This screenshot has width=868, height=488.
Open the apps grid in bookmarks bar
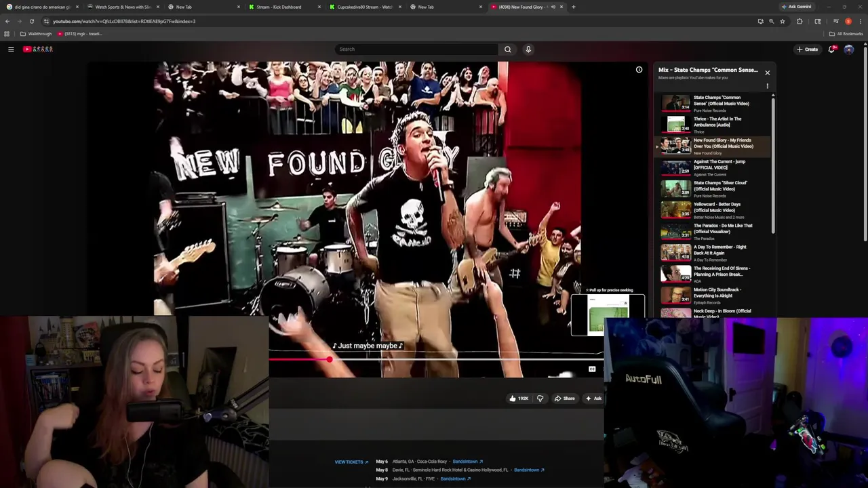coord(7,34)
